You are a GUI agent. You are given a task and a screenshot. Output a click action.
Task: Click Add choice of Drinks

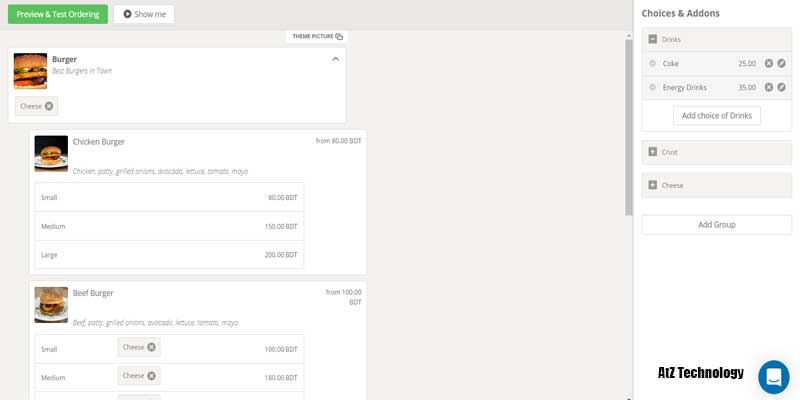coord(716,116)
